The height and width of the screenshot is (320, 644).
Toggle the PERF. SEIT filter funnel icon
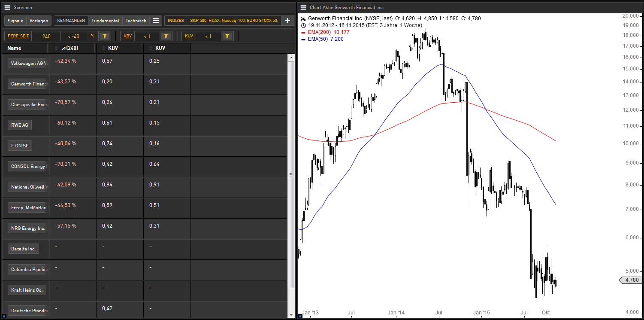(x=105, y=36)
